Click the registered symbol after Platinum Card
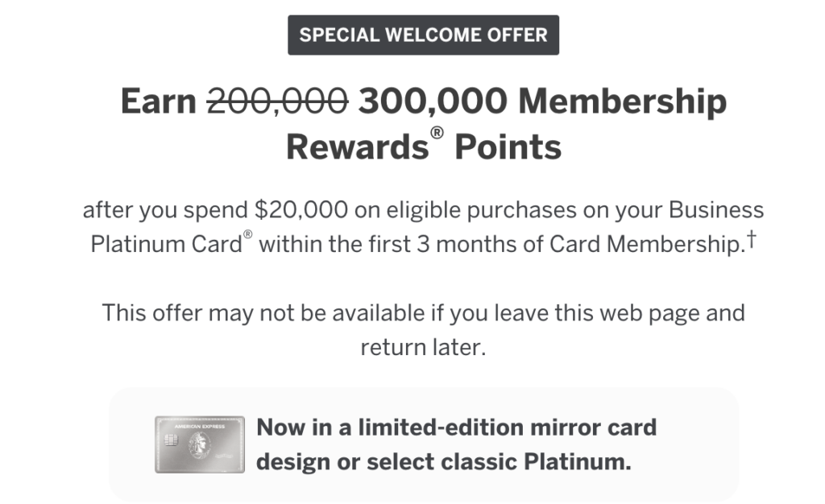825x504 pixels. click(247, 238)
